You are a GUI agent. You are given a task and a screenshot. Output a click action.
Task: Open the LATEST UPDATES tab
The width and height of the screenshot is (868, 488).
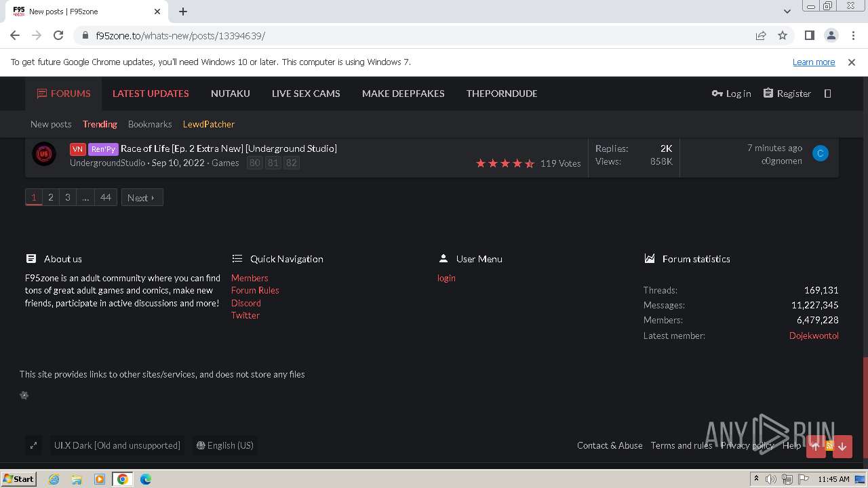pos(151,94)
